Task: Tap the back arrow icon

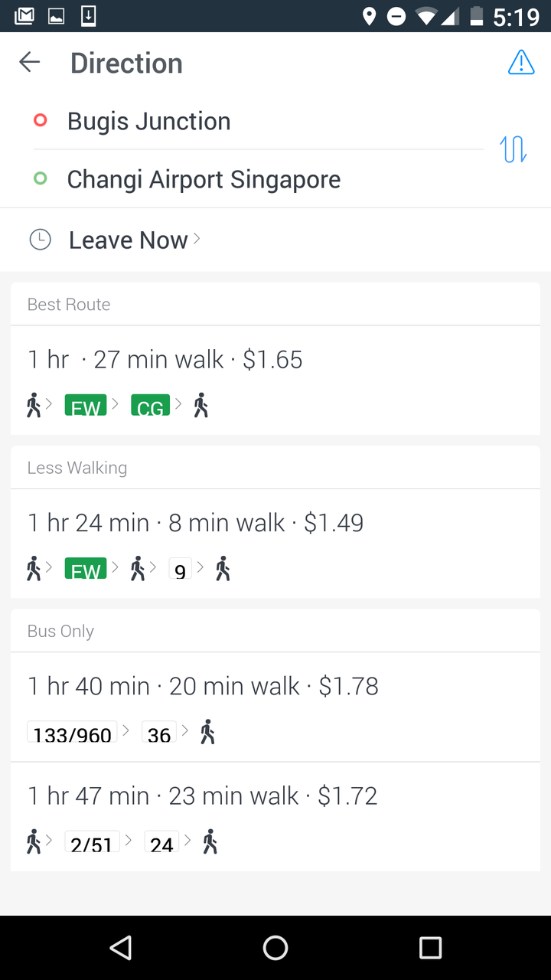Action: [x=30, y=63]
